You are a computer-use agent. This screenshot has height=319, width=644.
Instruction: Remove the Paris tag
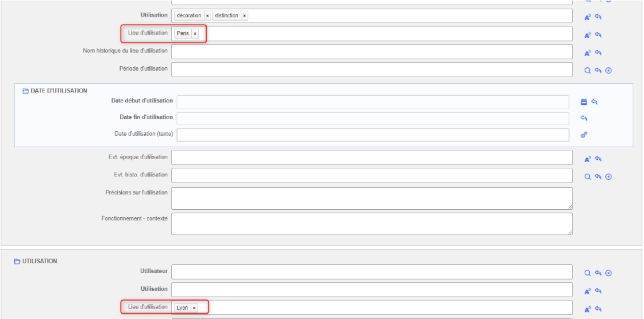195,33
